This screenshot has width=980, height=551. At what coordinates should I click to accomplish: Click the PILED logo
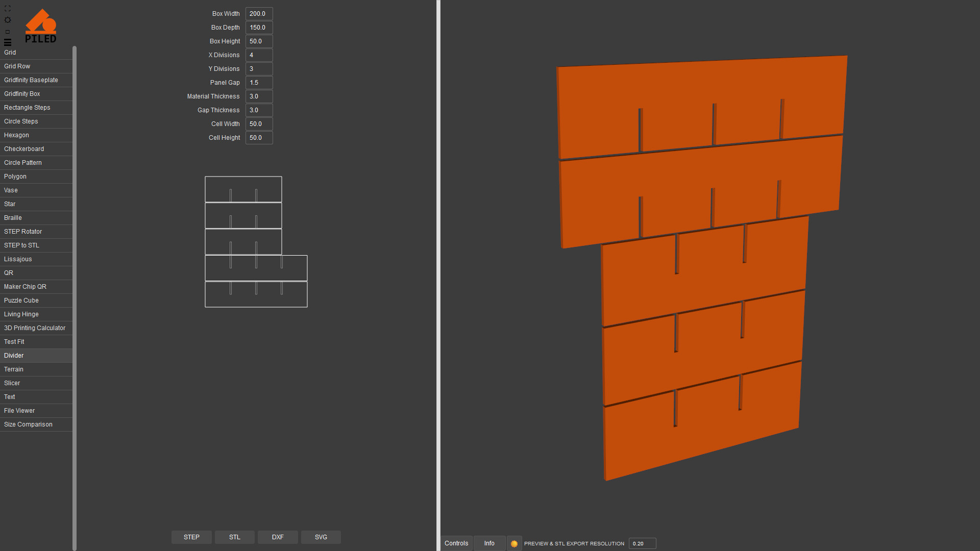point(41,26)
